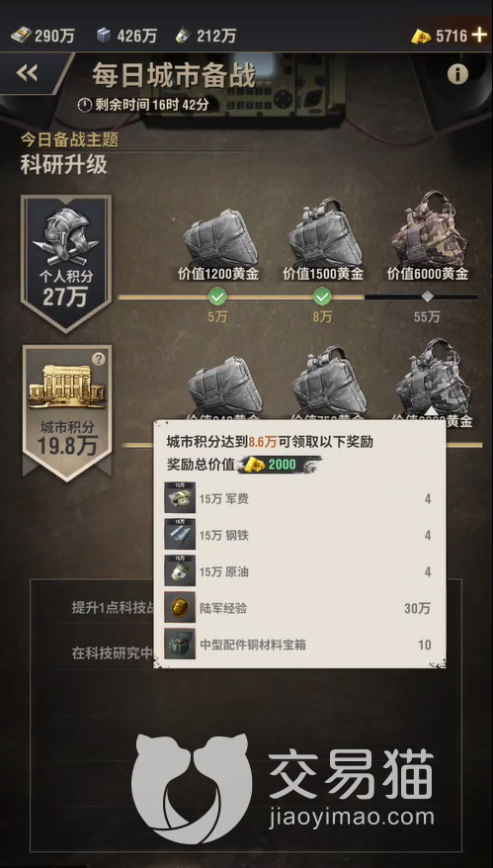Tap the green checkmark at 5万

pyautogui.click(x=217, y=297)
